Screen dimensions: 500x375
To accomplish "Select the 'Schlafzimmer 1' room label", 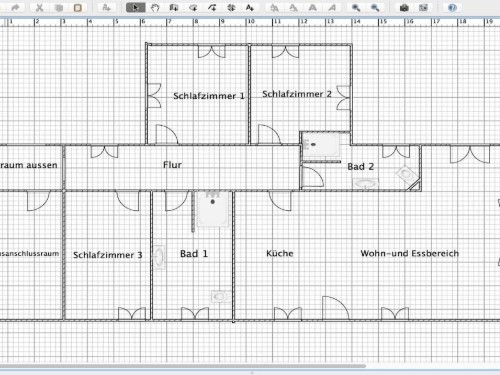I will pyautogui.click(x=209, y=96).
